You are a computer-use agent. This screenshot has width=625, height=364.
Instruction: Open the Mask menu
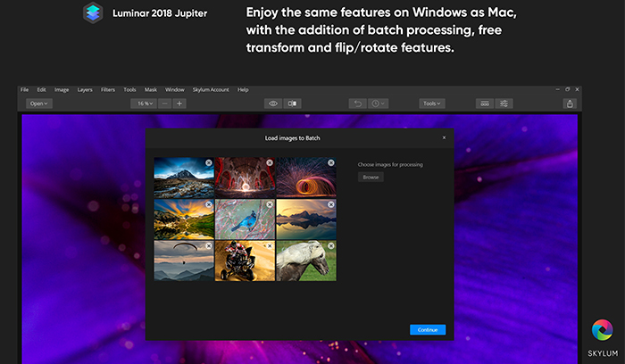[x=151, y=89]
